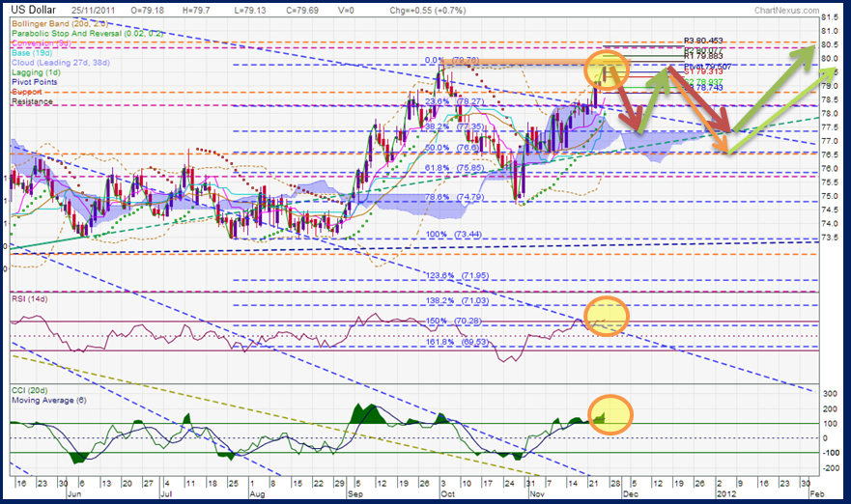Click the 0.0% (79.76) Fibonacci label
The image size is (851, 504).
[451, 60]
